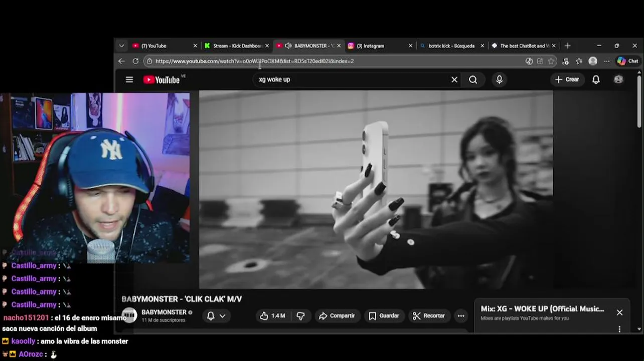The height and width of the screenshot is (361, 644).
Task: Close the botrix kick search tab
Action: [482, 46]
